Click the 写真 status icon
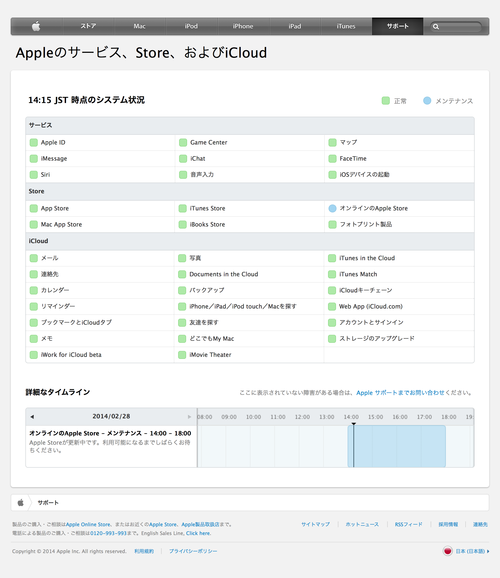 (182, 258)
